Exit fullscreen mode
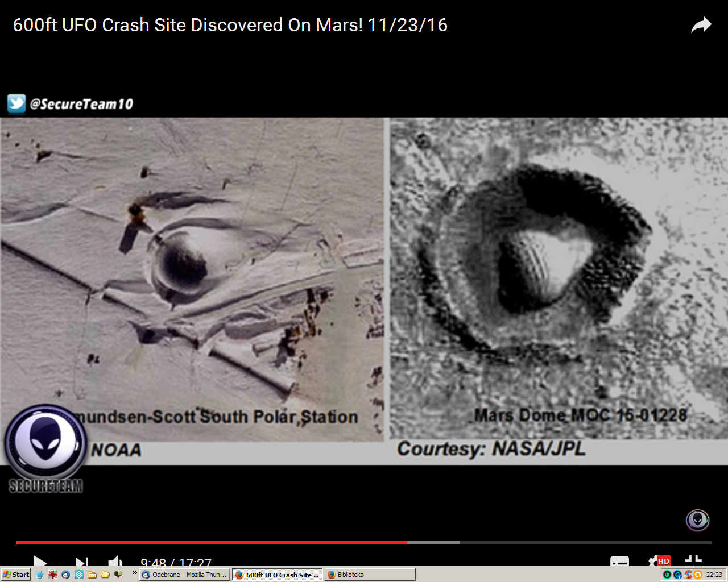 (693, 561)
